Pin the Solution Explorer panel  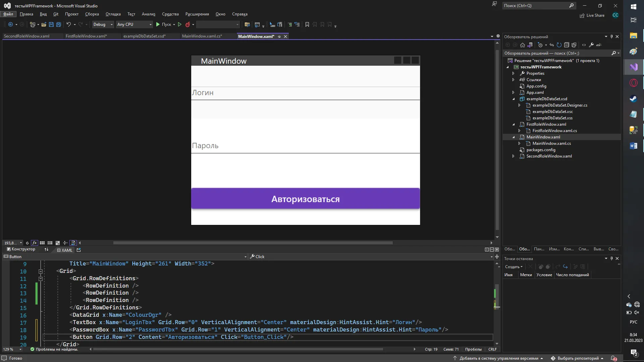[611, 37]
